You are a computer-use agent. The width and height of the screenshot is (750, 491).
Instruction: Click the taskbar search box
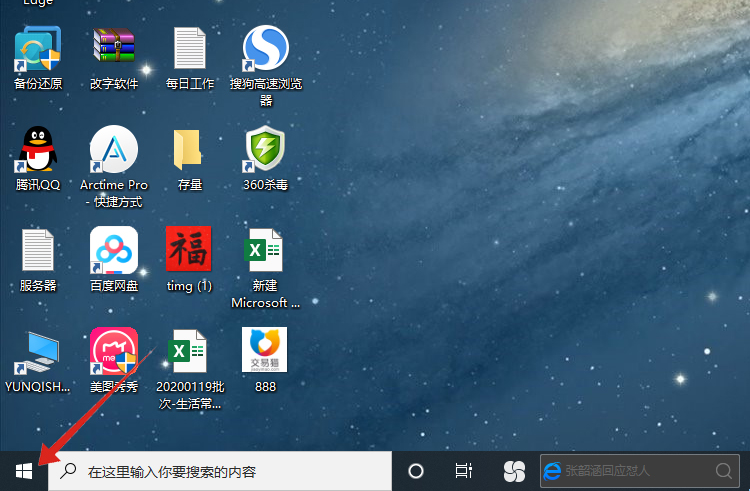(220, 471)
